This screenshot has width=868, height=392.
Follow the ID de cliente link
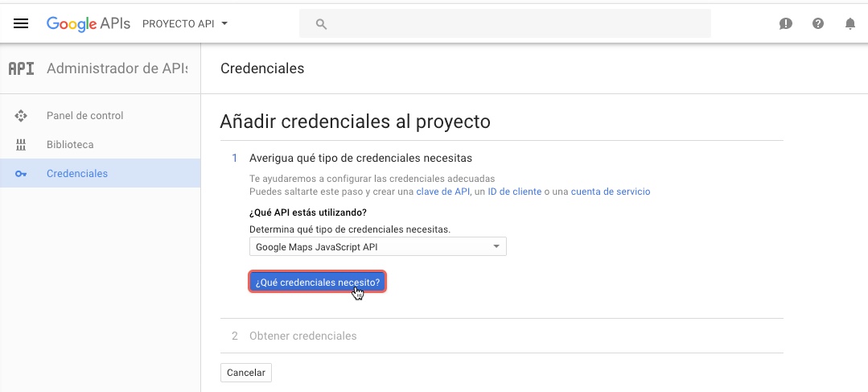[515, 192]
